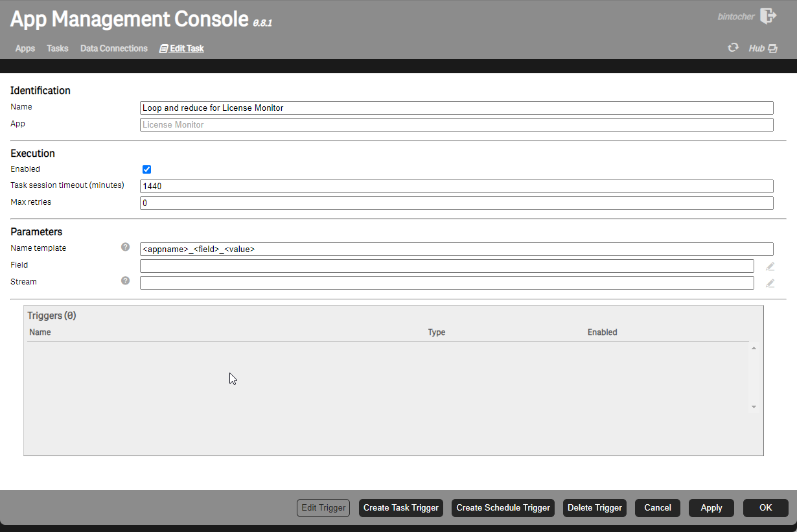This screenshot has width=797, height=532.
Task: Click the pencil edit icon for Stream
Action: tap(770, 283)
